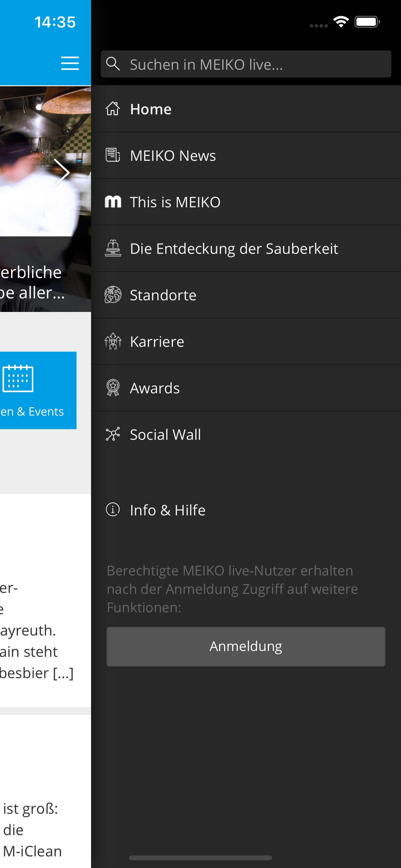Open the Awards menu entry
The width and height of the screenshot is (401, 868).
click(x=246, y=388)
